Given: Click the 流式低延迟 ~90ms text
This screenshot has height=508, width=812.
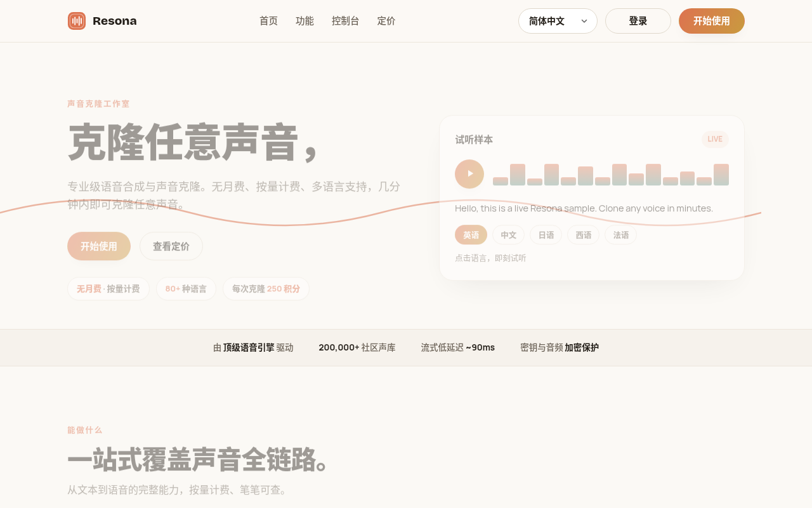Looking at the screenshot, I should click(458, 347).
